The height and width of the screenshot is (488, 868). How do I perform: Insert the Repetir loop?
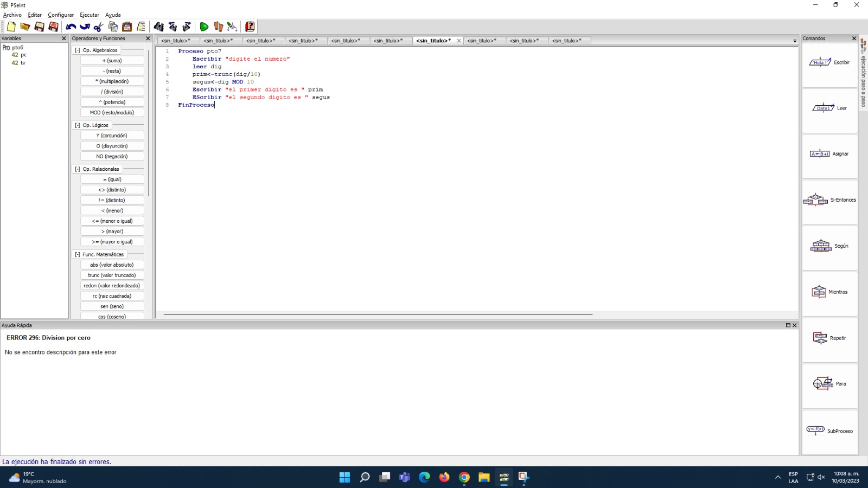tap(829, 340)
